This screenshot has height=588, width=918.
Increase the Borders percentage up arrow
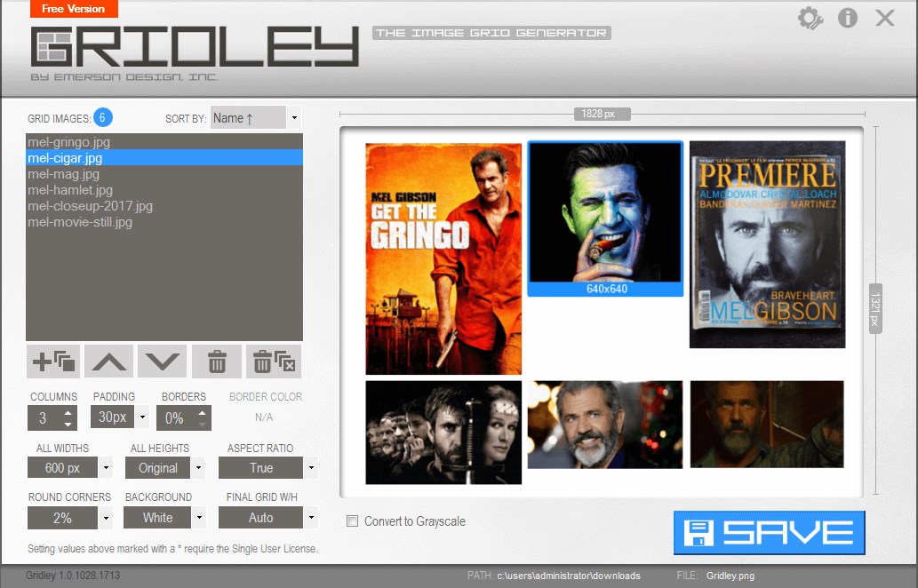(x=202, y=412)
